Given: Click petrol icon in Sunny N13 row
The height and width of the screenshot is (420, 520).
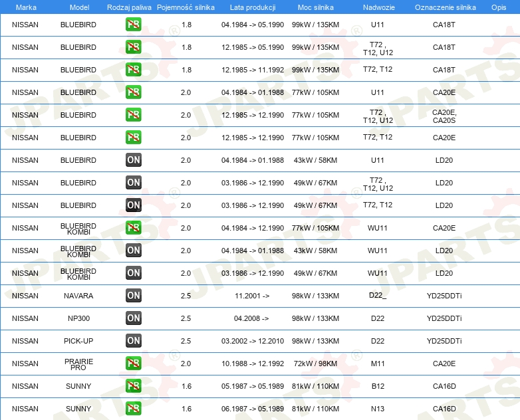Looking at the screenshot, I should (x=133, y=408).
